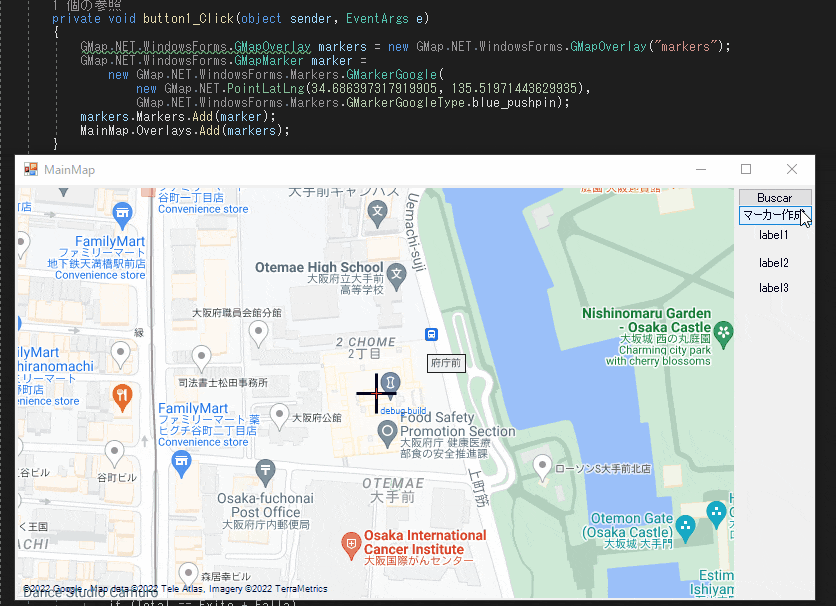
Task: Click the Osaka International Cancer Institute label
Action: [x=425, y=543]
